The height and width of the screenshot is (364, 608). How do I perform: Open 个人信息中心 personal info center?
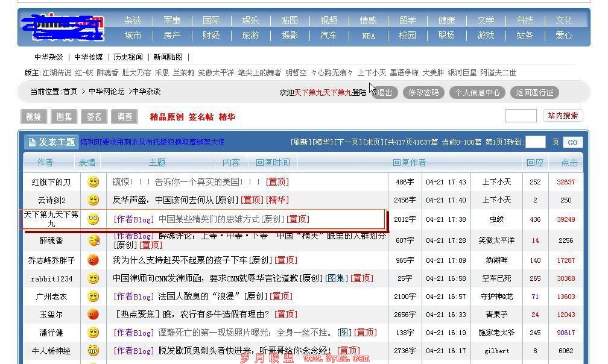pyautogui.click(x=477, y=92)
